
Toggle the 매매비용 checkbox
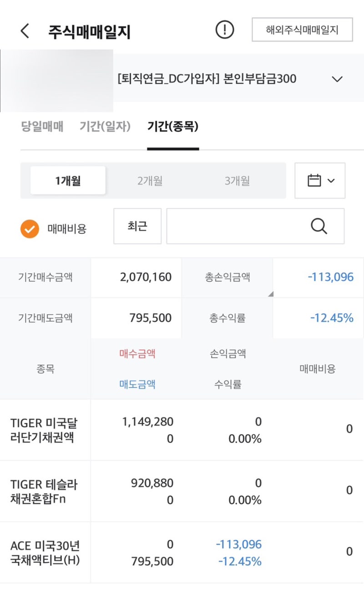30,229
